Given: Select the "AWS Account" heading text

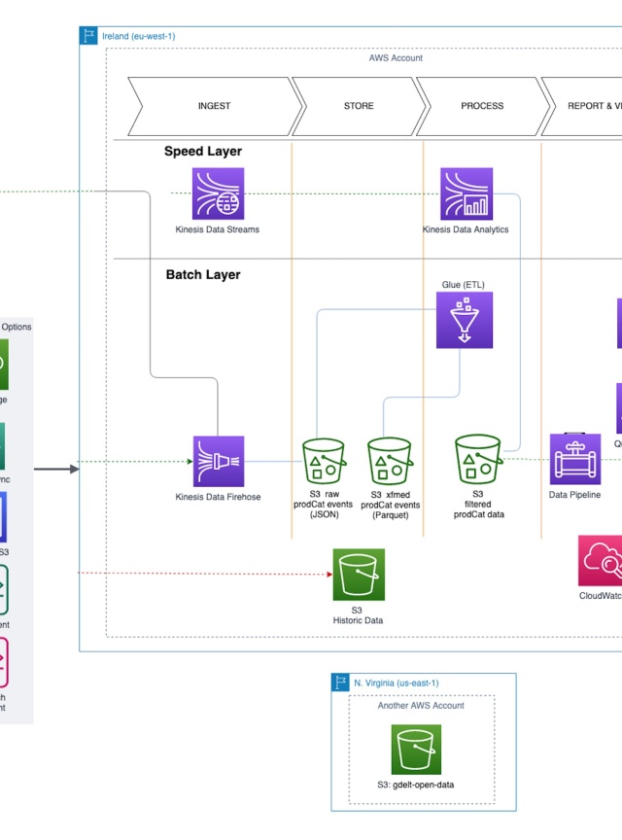Looking at the screenshot, I should (x=396, y=58).
